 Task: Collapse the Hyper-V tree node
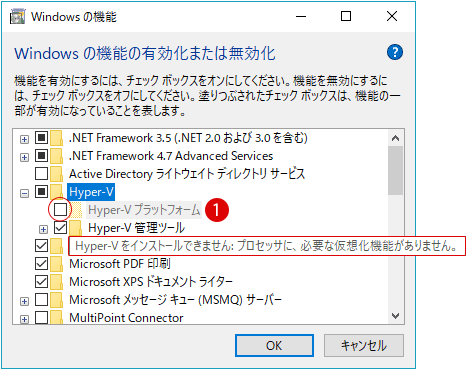(24, 193)
